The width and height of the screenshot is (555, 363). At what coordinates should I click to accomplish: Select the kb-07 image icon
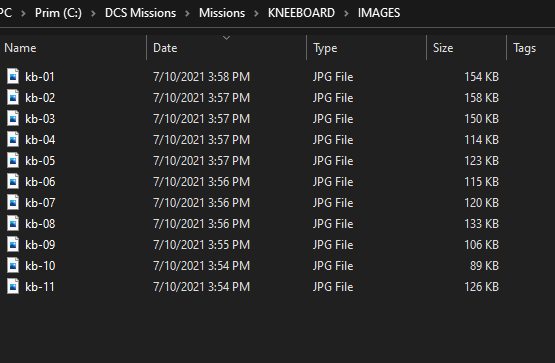(13, 203)
